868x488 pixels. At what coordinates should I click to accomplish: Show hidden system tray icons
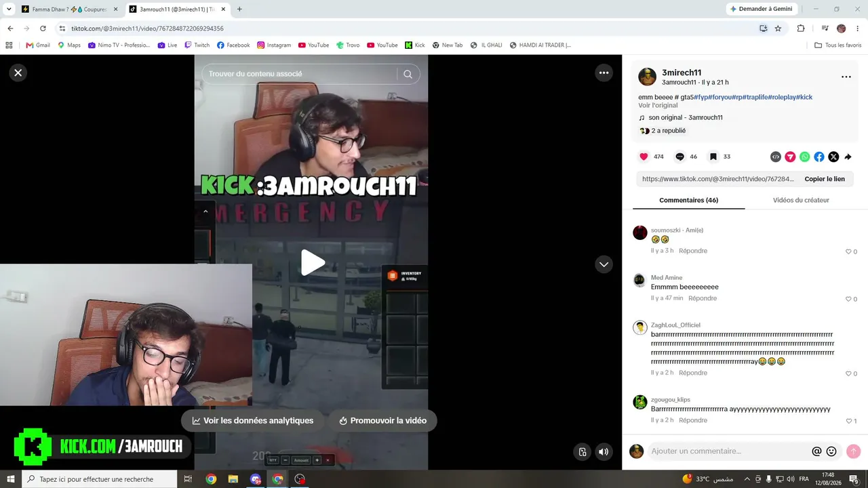coord(747,479)
